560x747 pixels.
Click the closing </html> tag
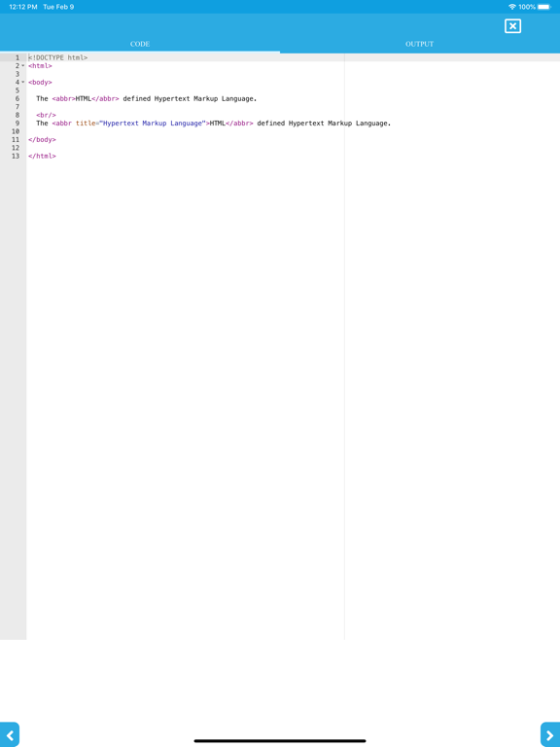(x=42, y=156)
